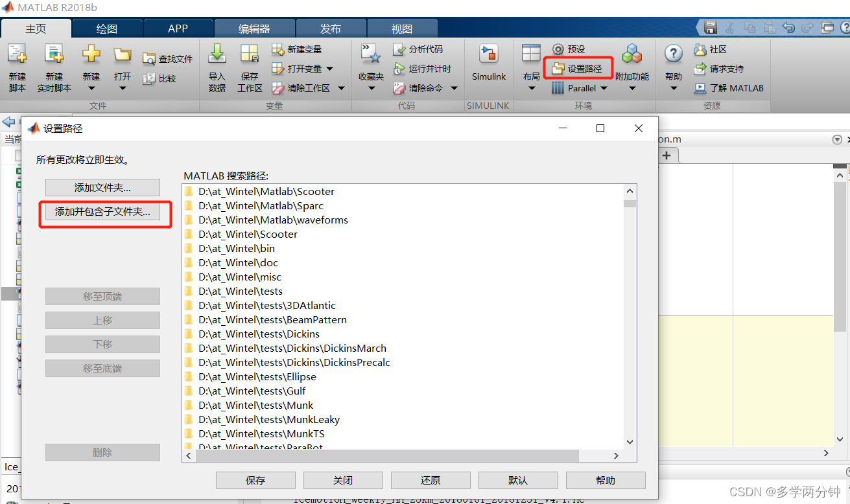The height and width of the screenshot is (504, 850).
Task: Expand the New (新建) dropdown arrow
Action: click(x=91, y=89)
